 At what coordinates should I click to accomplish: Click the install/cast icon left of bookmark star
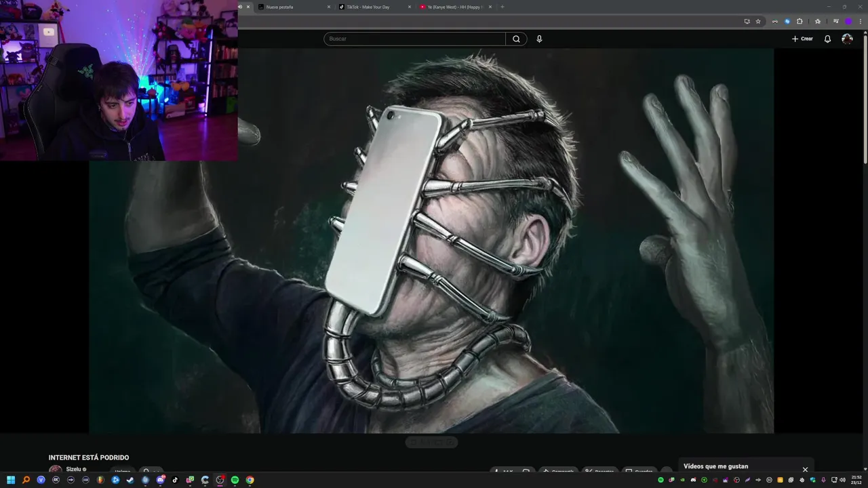click(747, 21)
